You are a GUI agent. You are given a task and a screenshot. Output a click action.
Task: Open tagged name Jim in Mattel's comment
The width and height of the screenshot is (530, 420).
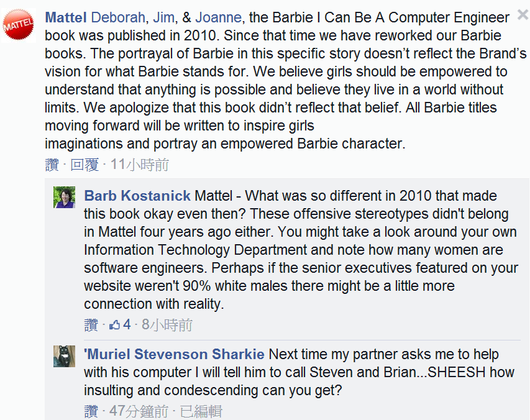pyautogui.click(x=163, y=17)
